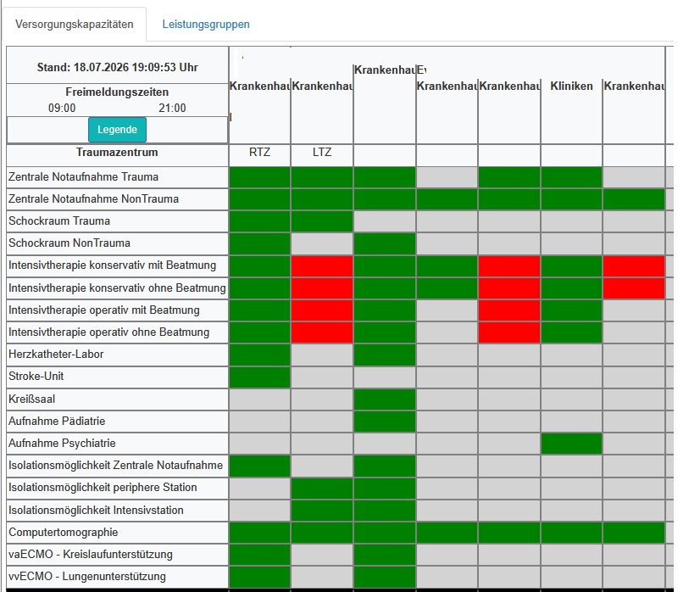Image resolution: width=700 pixels, height=592 pixels.
Task: Click green vaECMO cell in RTZ column
Action: coord(259,555)
